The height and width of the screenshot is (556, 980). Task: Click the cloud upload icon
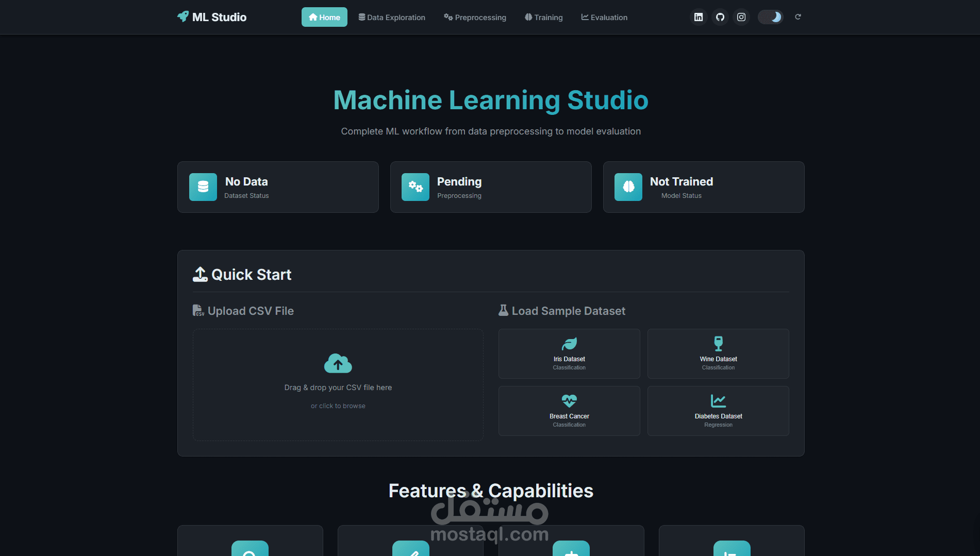[x=338, y=363]
